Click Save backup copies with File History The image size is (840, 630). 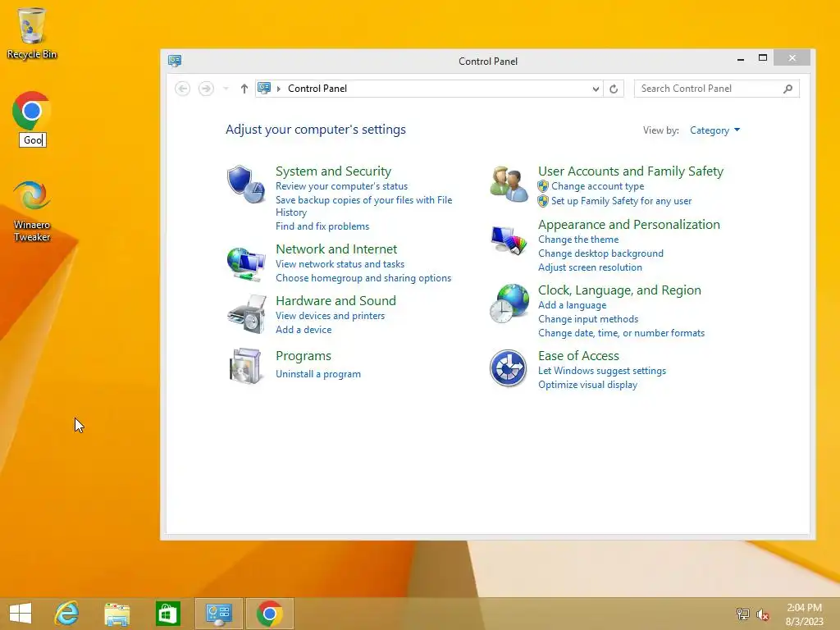pos(363,206)
